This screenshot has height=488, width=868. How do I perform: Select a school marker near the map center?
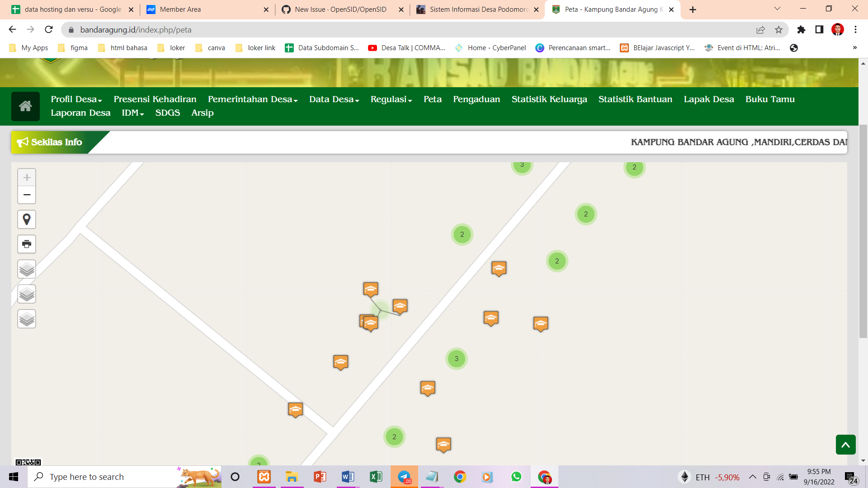coord(400,307)
